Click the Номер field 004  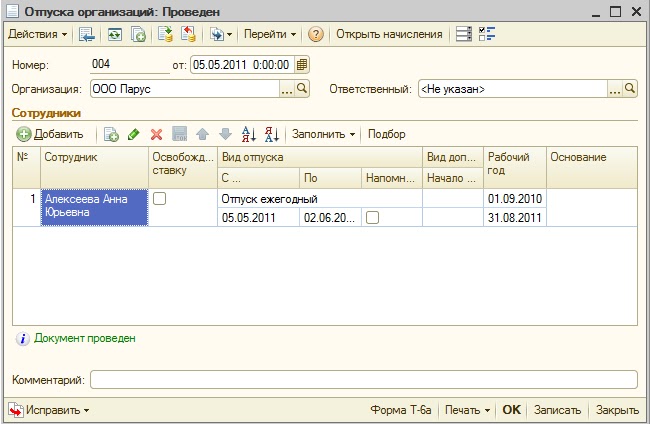click(130, 65)
